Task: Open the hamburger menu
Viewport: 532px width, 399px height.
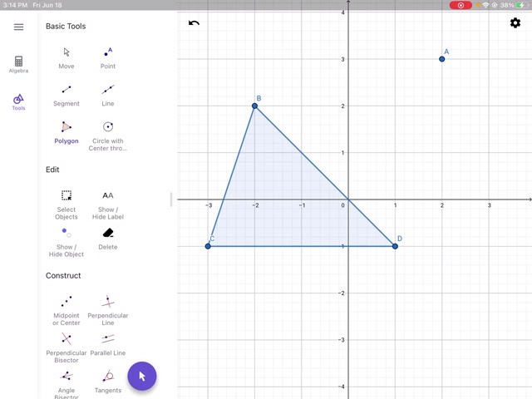Action: click(18, 27)
